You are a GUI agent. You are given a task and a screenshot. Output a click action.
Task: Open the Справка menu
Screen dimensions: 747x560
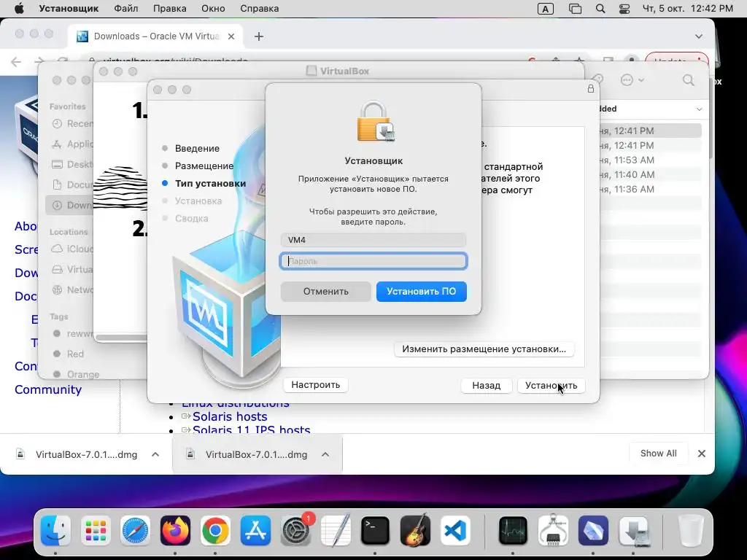pyautogui.click(x=259, y=9)
